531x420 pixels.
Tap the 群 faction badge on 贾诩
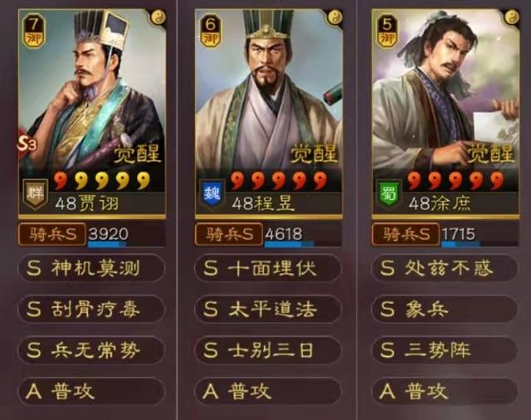35,193
